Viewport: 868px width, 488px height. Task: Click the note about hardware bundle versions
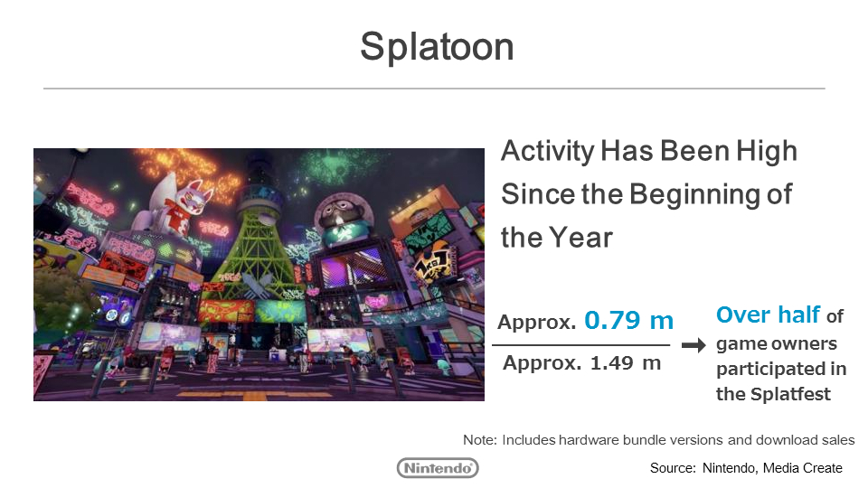658,440
